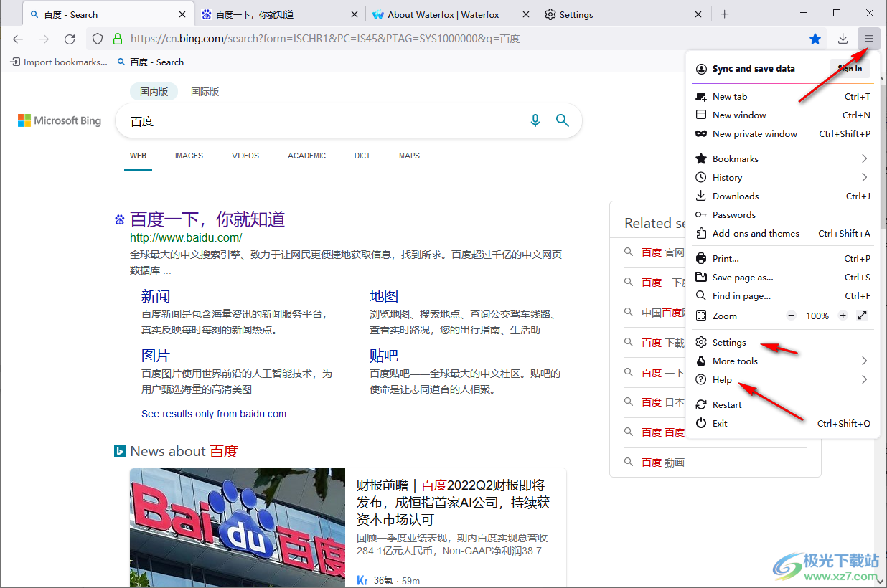
Task: Go back to previous page
Action: click(19, 39)
